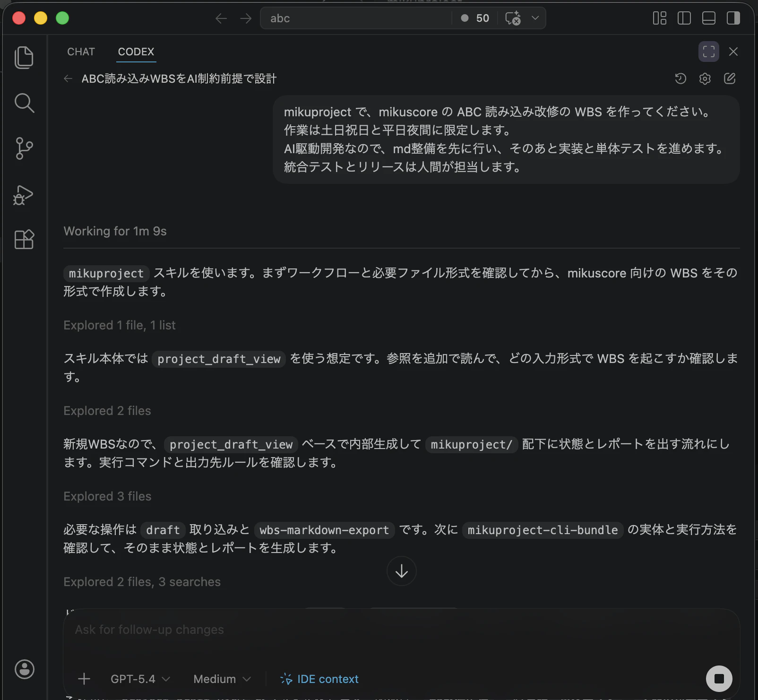Go forward with the navigation arrow
Screen dimensions: 758x700
pos(246,18)
